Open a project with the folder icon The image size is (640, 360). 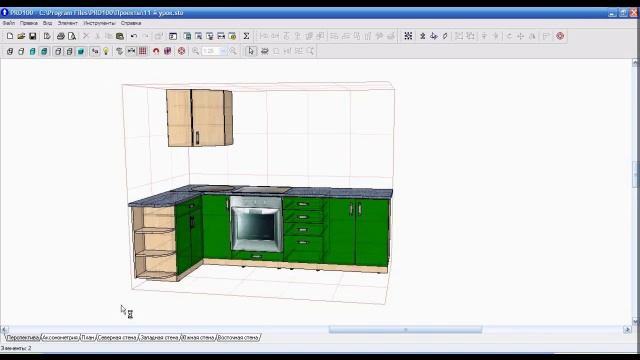tap(21, 36)
